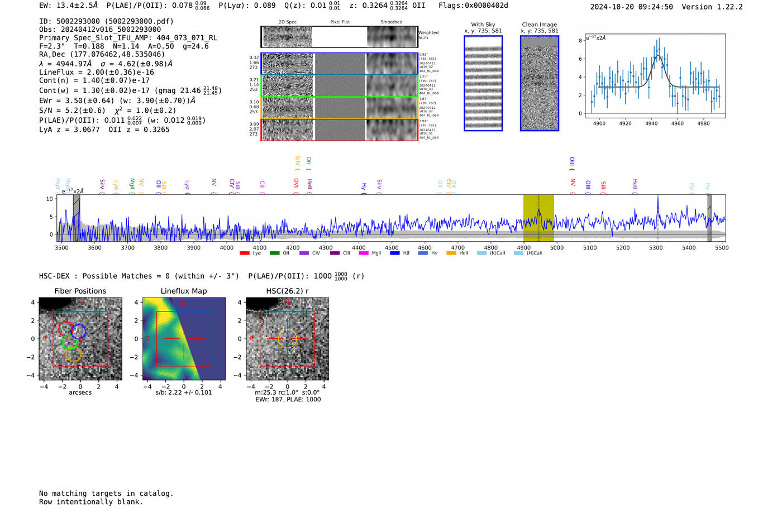Open the Clean Image thumbnail

tap(539, 83)
